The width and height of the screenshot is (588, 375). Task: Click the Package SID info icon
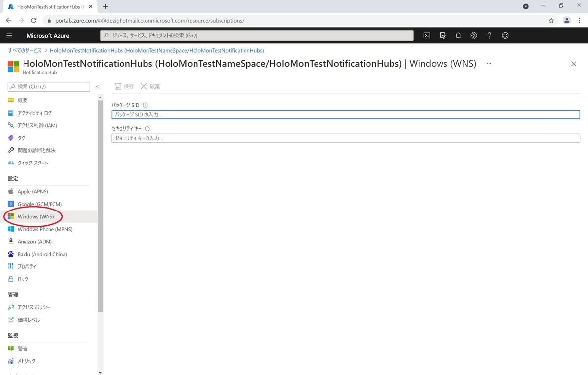pos(145,105)
